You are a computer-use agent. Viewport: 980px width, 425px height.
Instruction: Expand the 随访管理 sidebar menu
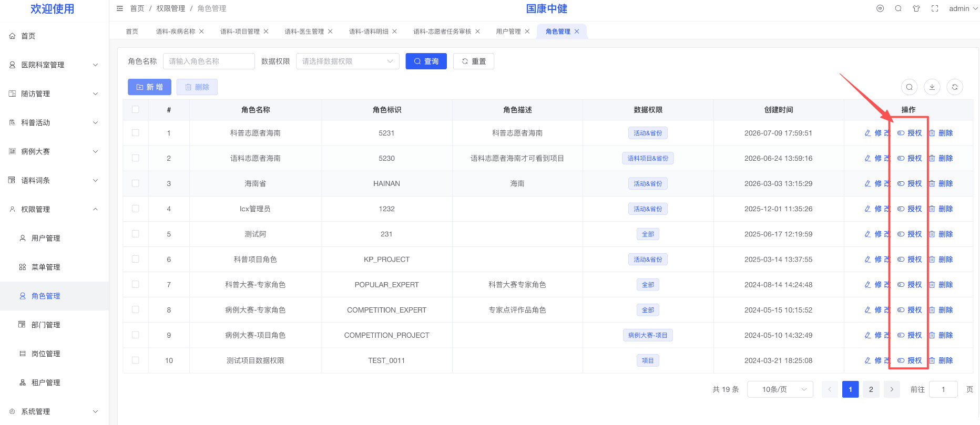click(x=54, y=94)
